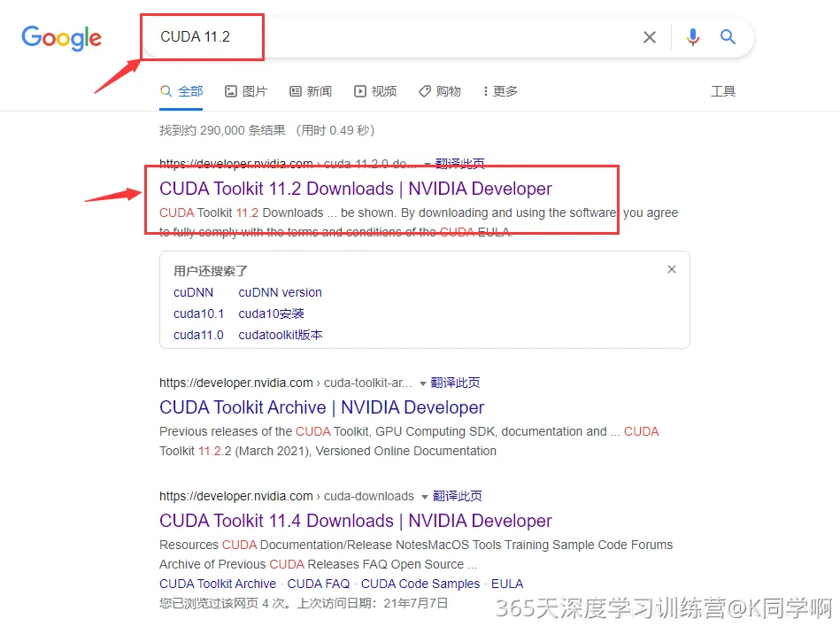Image resolution: width=840 pixels, height=627 pixels.
Task: Click the Google logo
Action: coord(61,37)
